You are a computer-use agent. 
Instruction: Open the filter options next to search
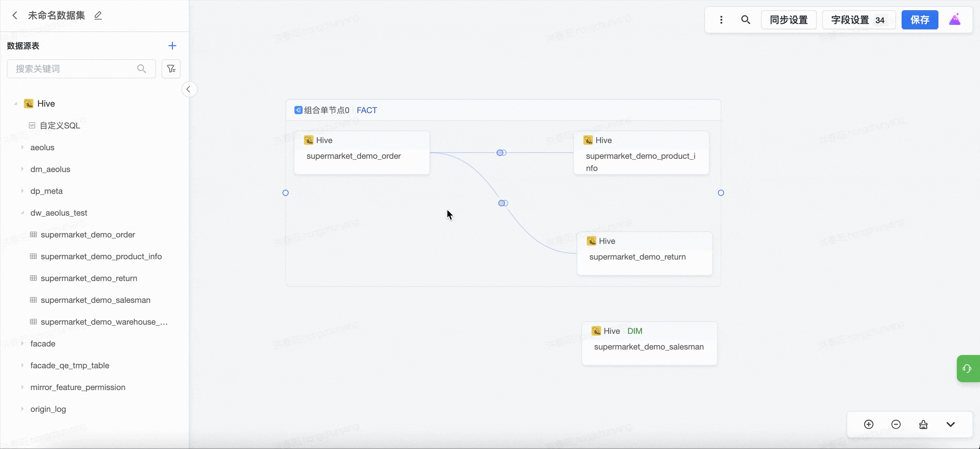tap(171, 69)
